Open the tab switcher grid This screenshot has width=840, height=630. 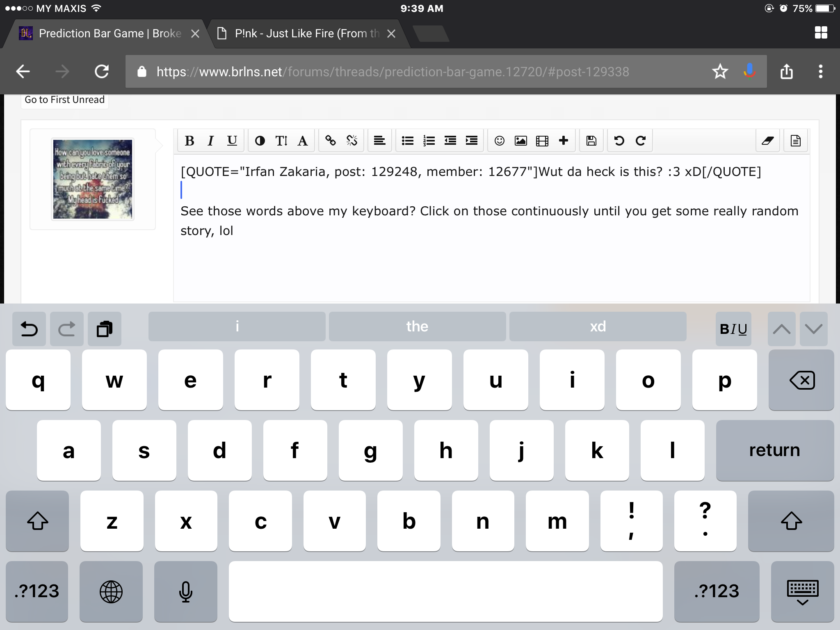pos(821,33)
